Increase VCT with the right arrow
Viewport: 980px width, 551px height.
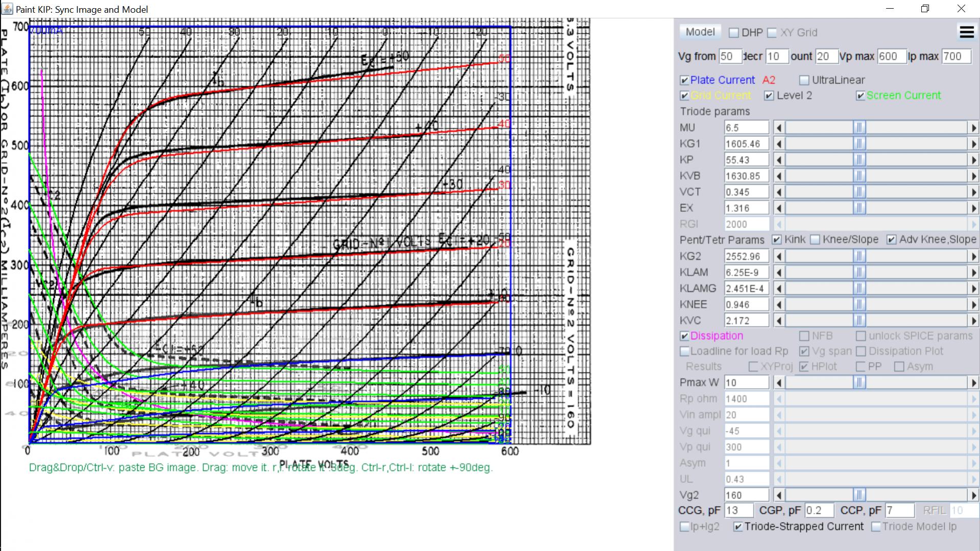(x=973, y=192)
